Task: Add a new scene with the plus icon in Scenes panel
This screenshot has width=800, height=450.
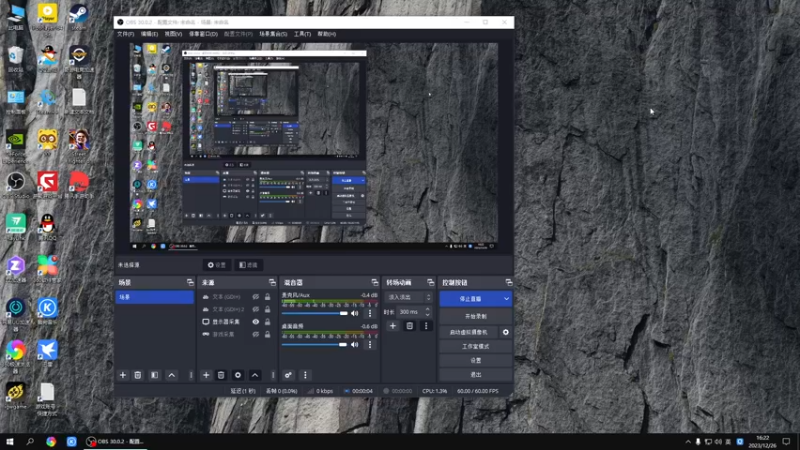Action: (122, 375)
